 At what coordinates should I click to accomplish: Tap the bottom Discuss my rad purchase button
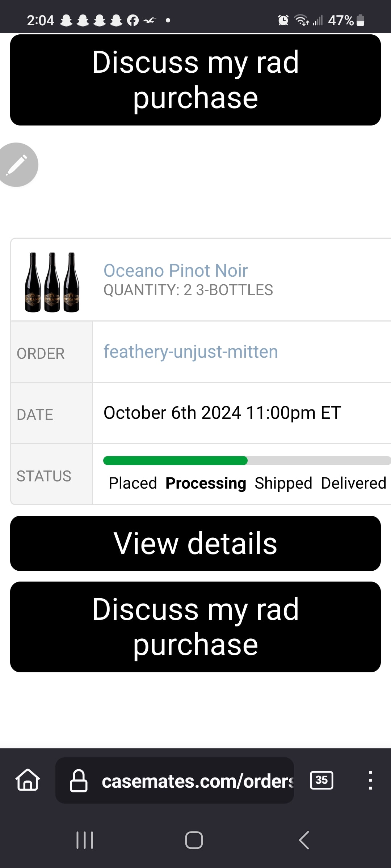click(x=195, y=627)
